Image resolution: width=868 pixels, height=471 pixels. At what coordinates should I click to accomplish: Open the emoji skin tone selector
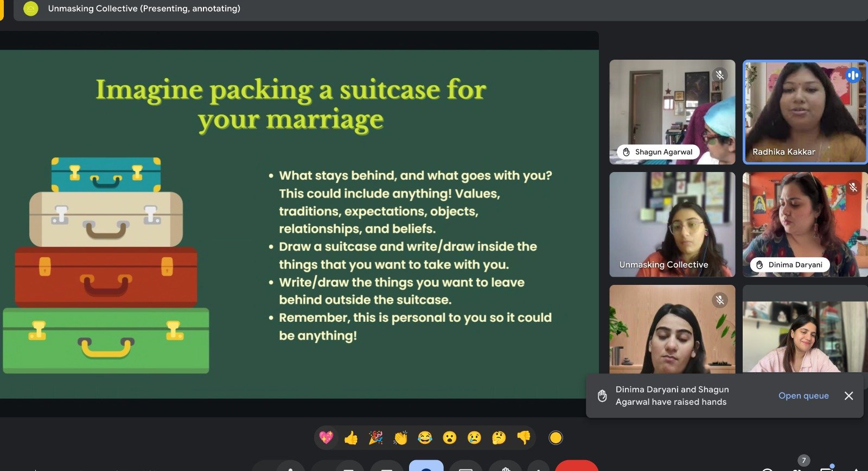556,437
